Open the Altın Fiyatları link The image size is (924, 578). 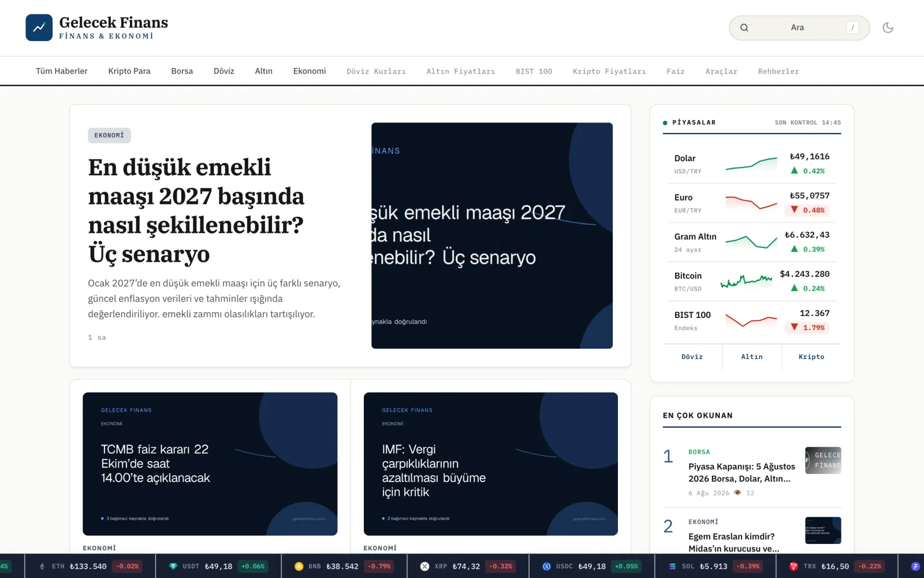[x=461, y=72]
